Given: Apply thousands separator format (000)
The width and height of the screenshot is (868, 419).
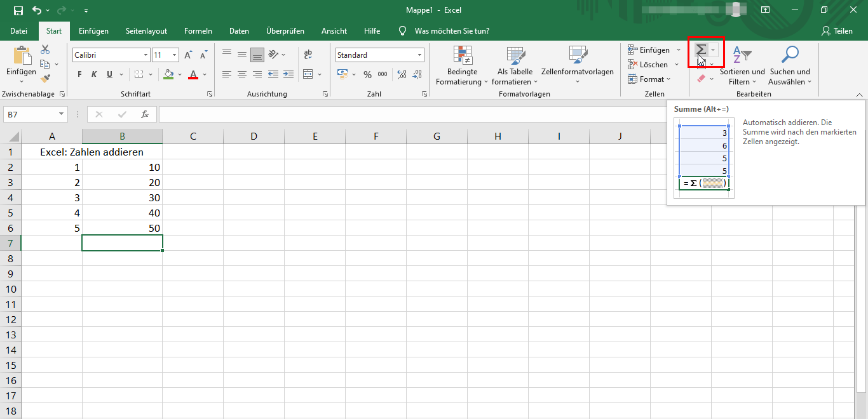Looking at the screenshot, I should click(383, 74).
